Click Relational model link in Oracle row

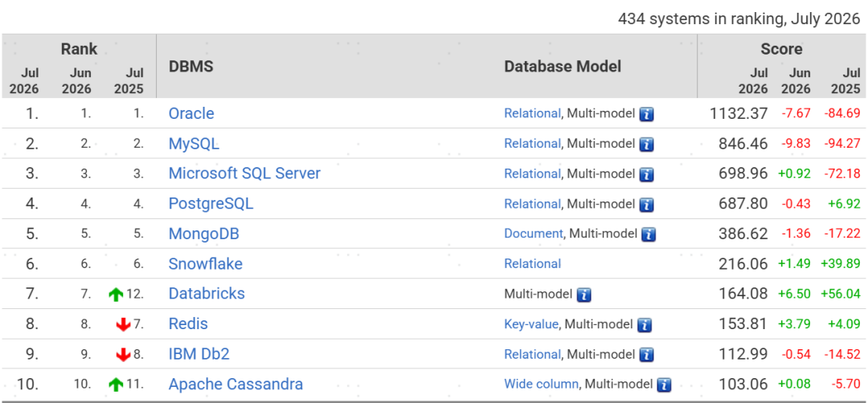point(533,113)
